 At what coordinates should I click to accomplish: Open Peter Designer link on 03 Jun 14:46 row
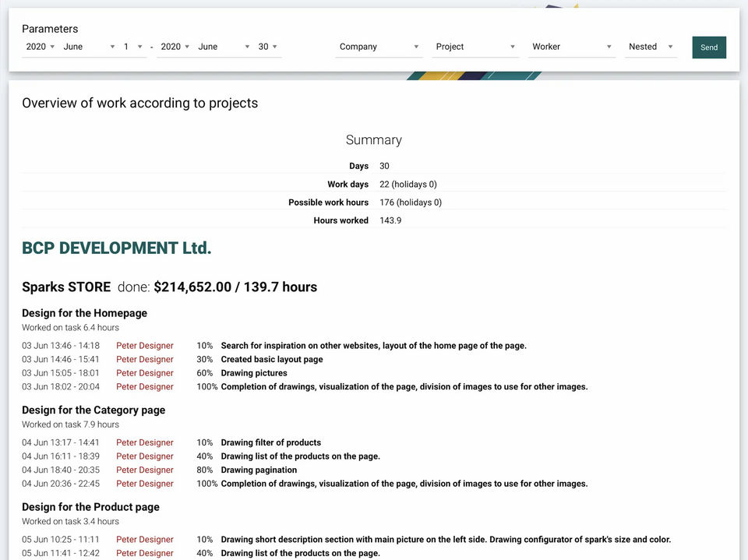(x=145, y=359)
